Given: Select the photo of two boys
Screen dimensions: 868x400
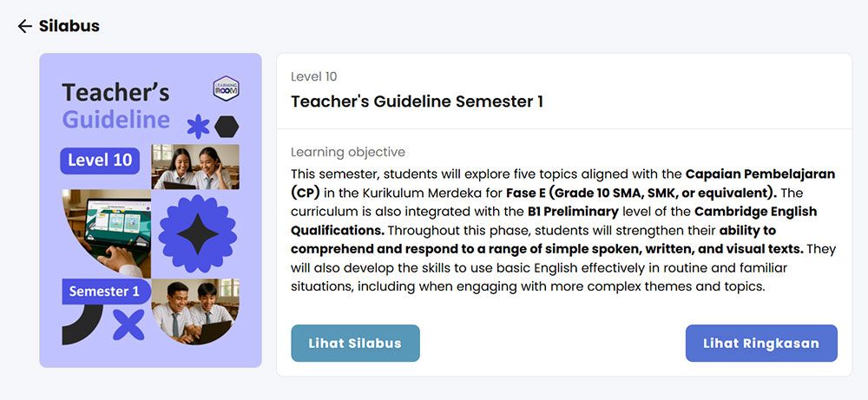Looking at the screenshot, I should 195,311.
